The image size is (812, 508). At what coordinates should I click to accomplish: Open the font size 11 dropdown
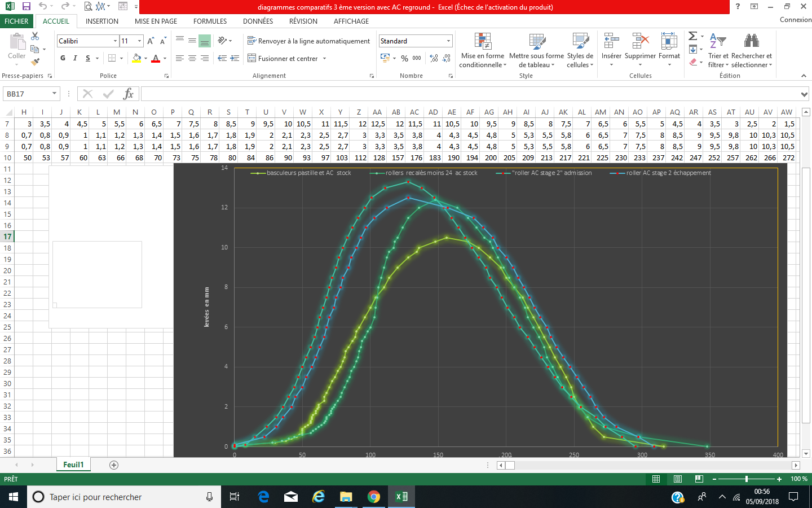pos(139,41)
